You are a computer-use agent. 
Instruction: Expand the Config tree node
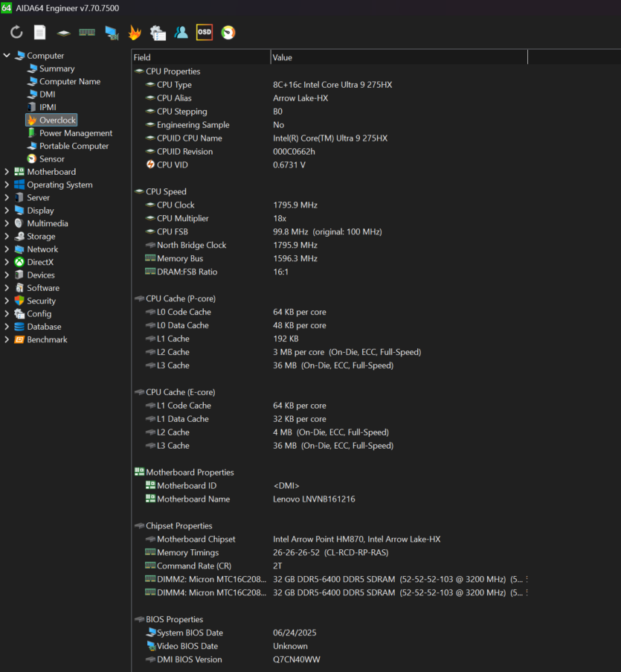(7, 314)
